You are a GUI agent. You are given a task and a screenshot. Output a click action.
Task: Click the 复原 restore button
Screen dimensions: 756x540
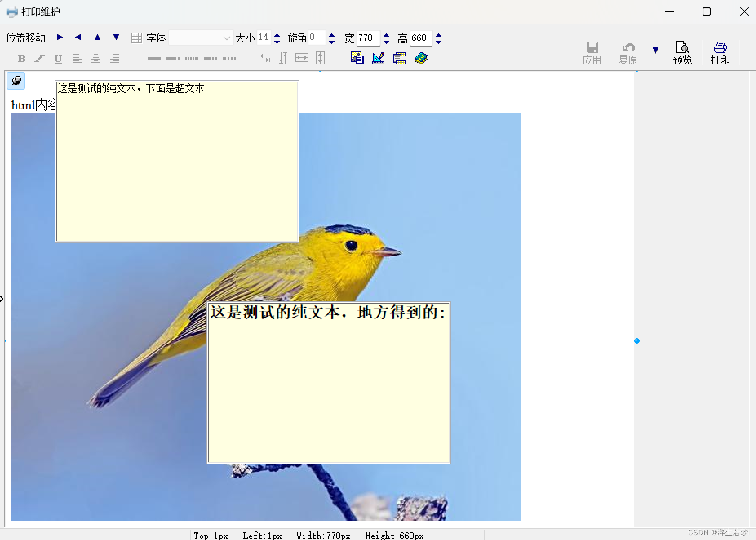pyautogui.click(x=628, y=53)
